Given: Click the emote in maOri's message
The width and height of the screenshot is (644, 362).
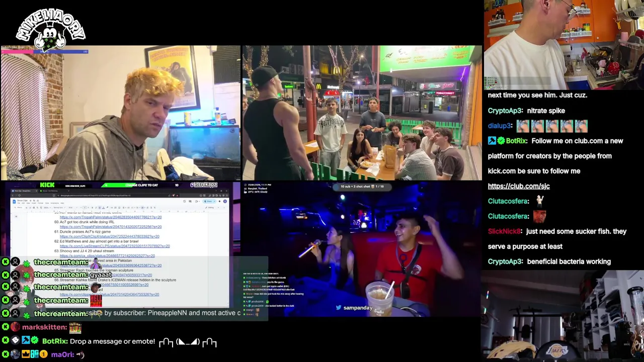Looking at the screenshot, I should point(79,354).
